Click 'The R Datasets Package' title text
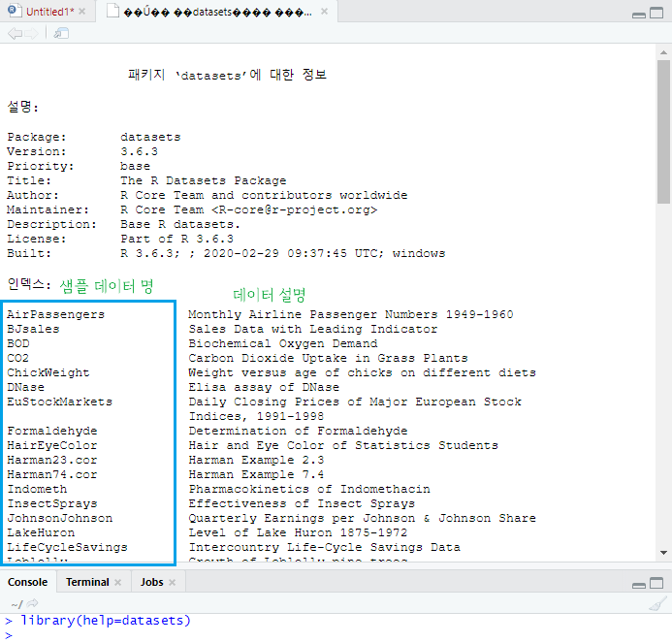 (x=203, y=181)
